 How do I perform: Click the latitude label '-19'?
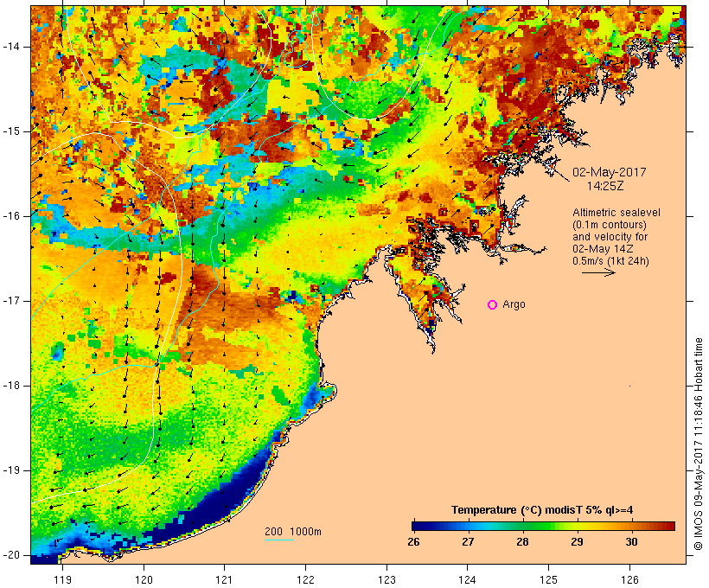tap(11, 470)
